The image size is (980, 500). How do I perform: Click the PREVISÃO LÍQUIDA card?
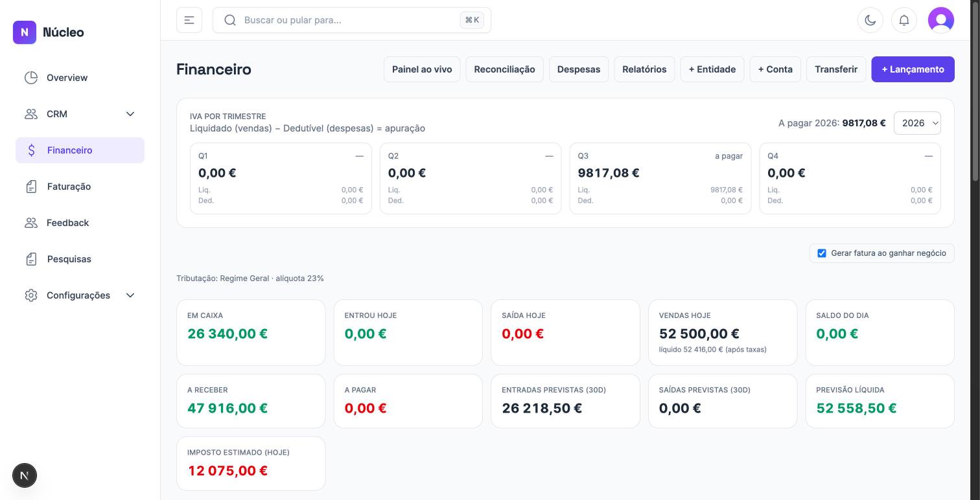(880, 401)
